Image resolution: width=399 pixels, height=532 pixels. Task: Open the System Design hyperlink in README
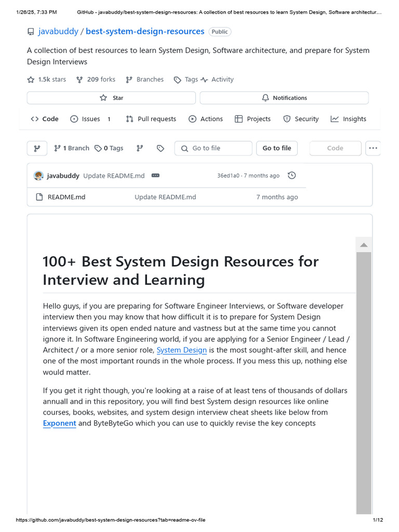point(181,350)
